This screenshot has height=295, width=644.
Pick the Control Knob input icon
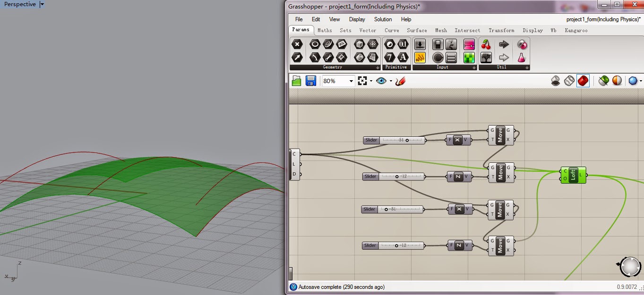click(x=438, y=58)
